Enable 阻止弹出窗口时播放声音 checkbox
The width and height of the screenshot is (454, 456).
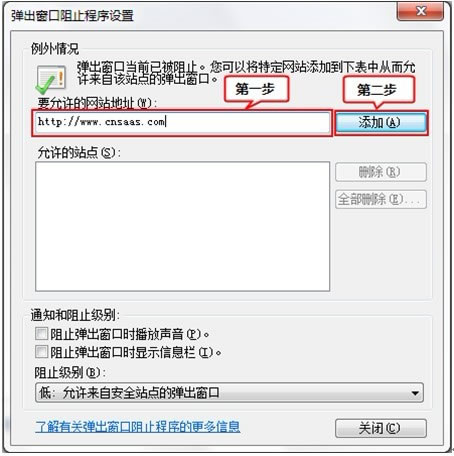coord(42,333)
